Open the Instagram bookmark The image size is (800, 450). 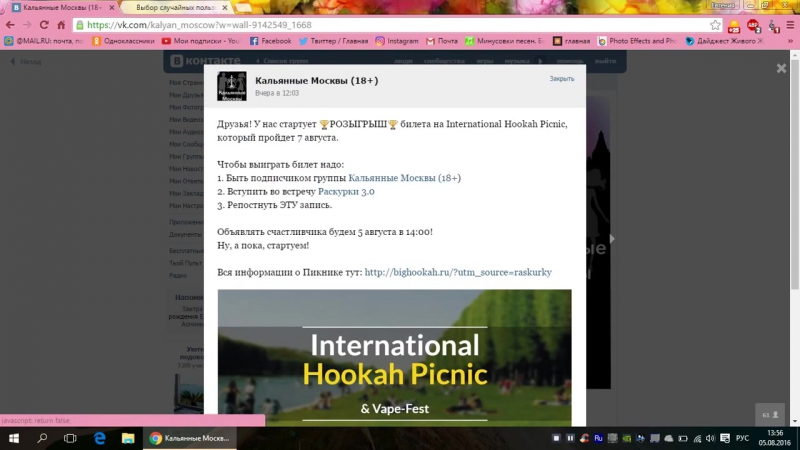[397, 41]
